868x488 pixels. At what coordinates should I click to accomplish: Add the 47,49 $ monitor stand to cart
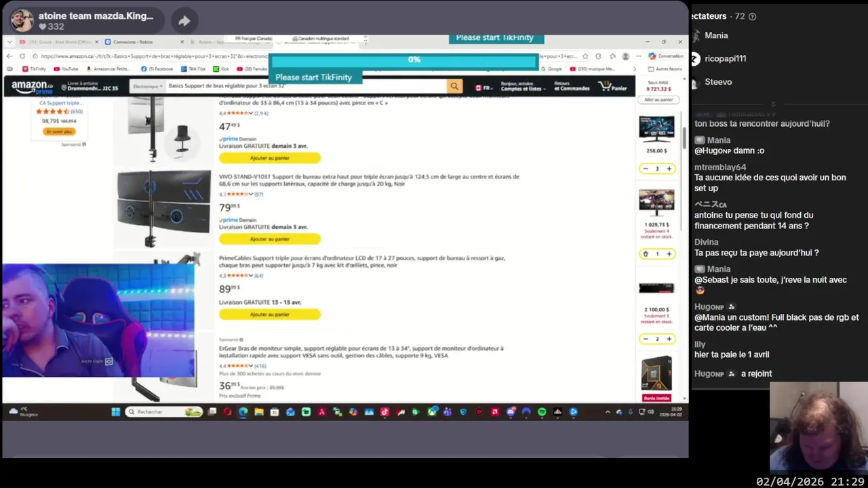point(269,158)
